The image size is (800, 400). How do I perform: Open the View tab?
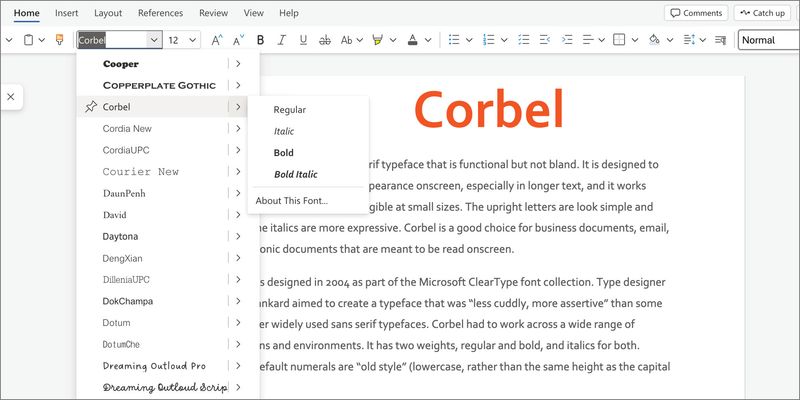point(254,13)
